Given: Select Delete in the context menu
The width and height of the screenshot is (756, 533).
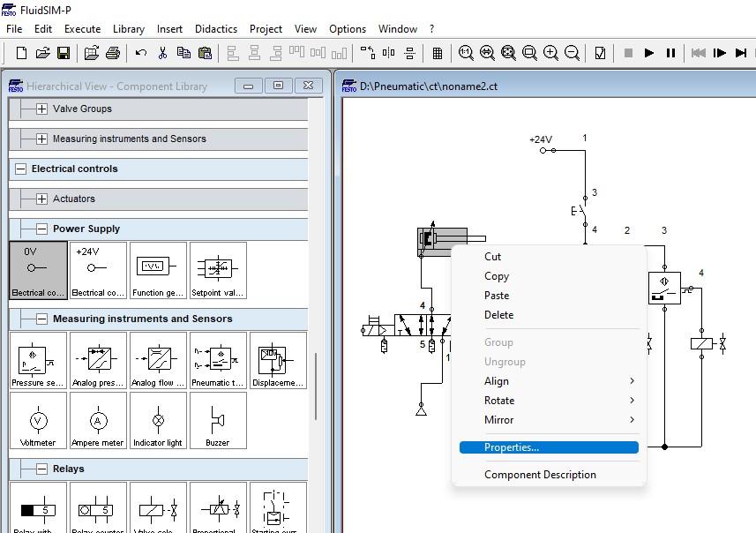Looking at the screenshot, I should (x=549, y=314).
